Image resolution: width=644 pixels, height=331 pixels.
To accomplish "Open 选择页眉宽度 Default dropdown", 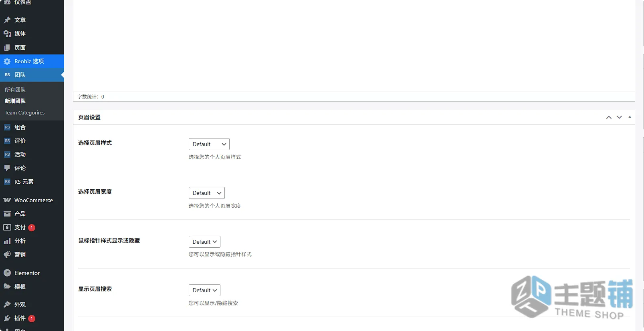I will click(207, 193).
